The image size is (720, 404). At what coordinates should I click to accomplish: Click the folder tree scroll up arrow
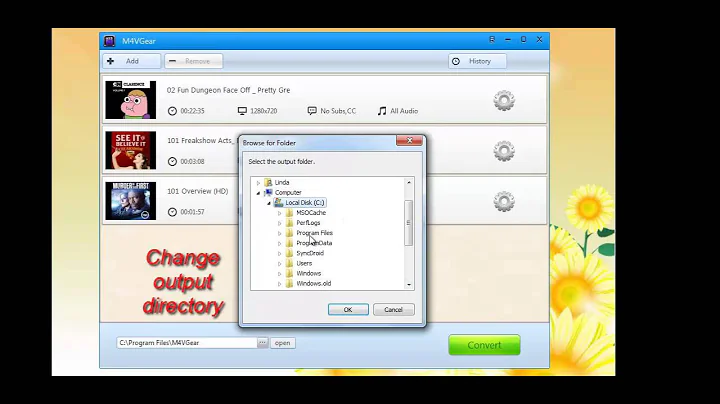pos(409,183)
